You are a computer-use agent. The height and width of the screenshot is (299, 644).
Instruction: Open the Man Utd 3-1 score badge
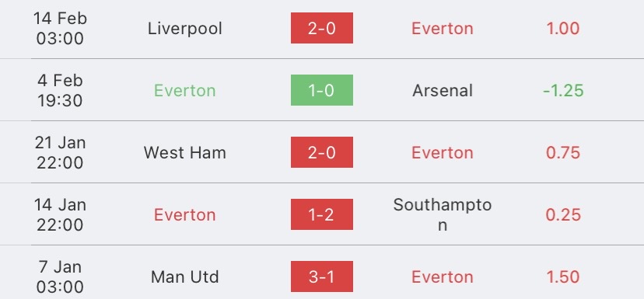point(321,276)
